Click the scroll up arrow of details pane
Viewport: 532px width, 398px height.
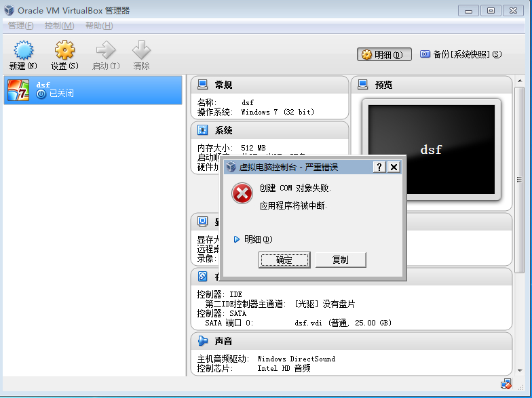pos(520,81)
